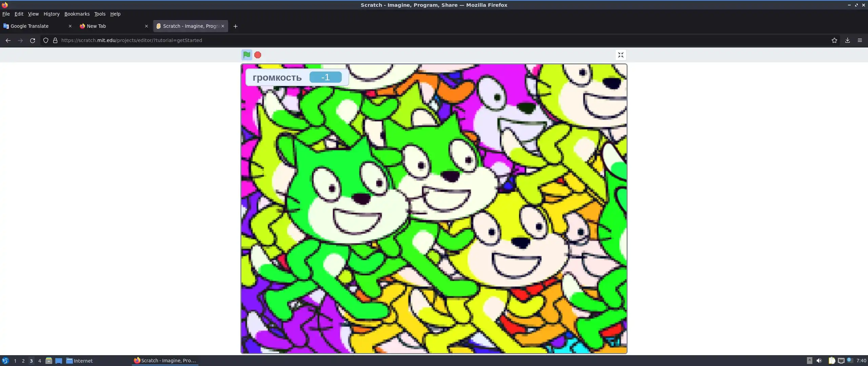Open the History menu
The image size is (868, 366).
click(x=51, y=14)
